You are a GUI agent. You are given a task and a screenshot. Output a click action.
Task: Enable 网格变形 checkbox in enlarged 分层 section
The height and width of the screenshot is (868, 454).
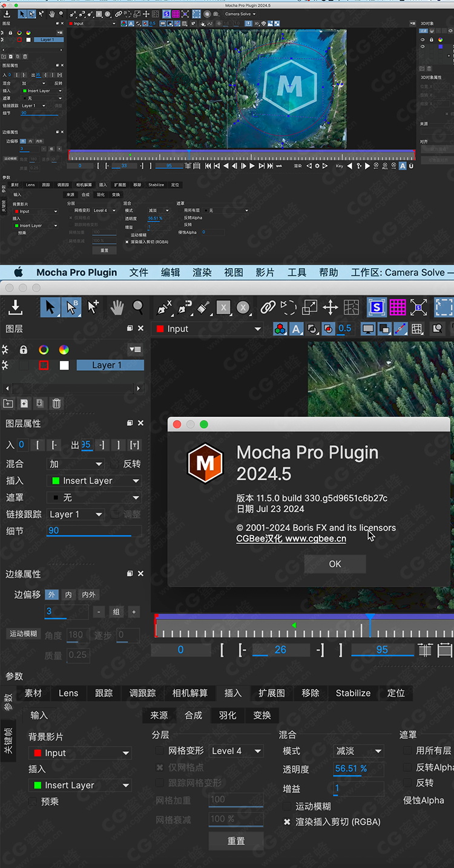click(160, 751)
